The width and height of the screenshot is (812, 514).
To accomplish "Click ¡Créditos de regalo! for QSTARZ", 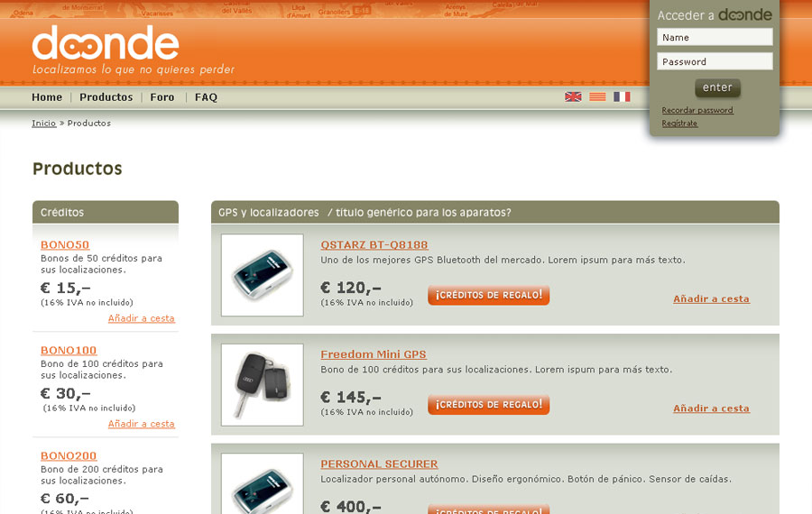I will pyautogui.click(x=488, y=295).
